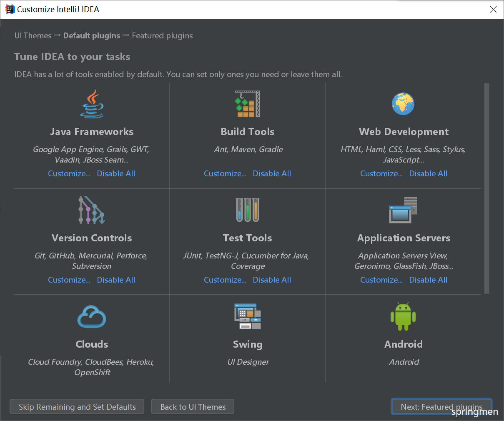Click the Application Servers heading
504x421 pixels.
coord(404,238)
